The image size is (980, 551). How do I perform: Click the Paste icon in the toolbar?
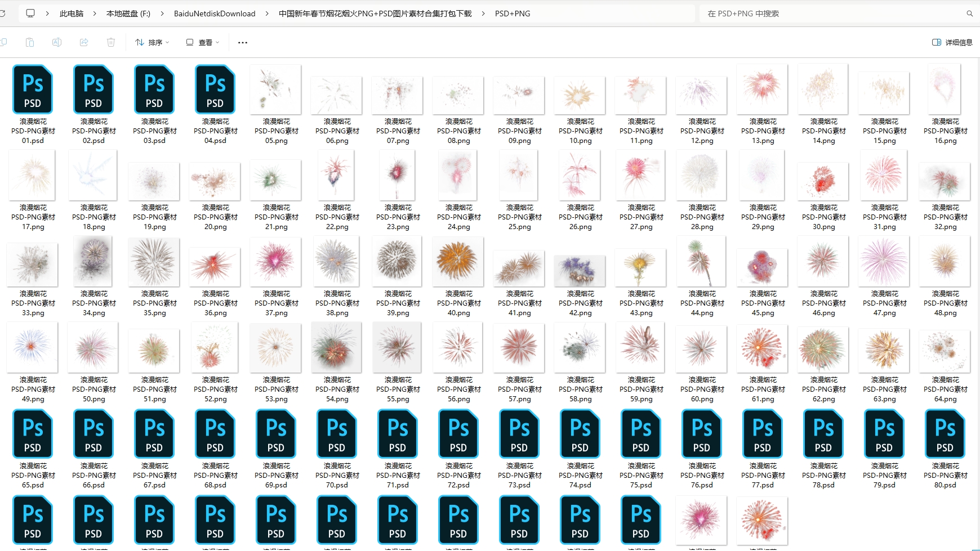pos(30,42)
